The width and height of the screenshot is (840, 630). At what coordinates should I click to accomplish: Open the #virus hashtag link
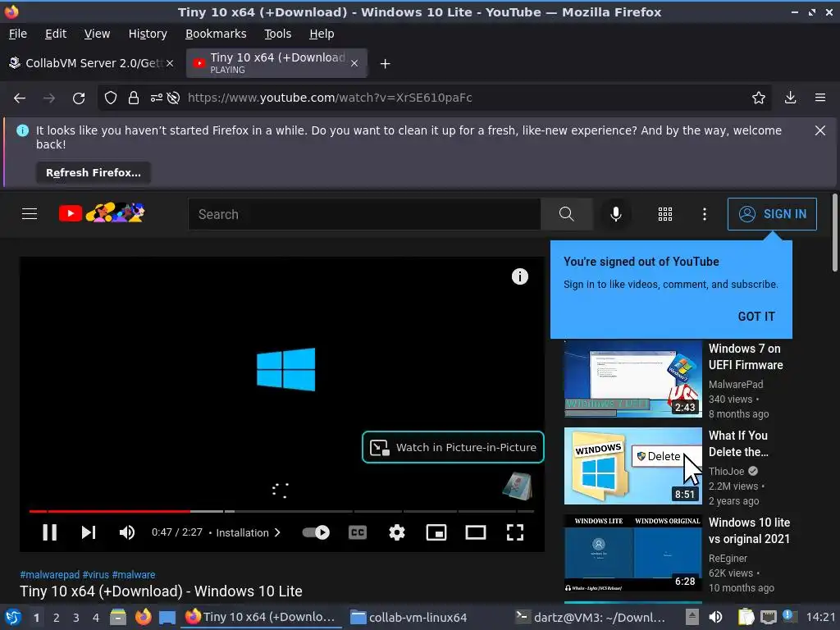click(96, 575)
